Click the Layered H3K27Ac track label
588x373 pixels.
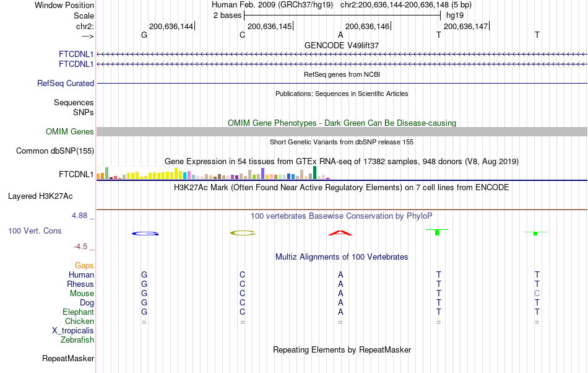[x=40, y=196]
